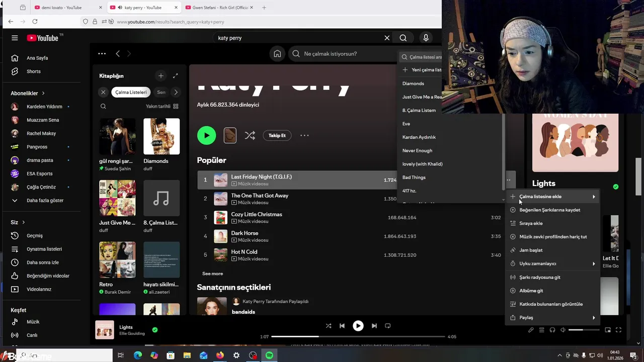Screen dimensions: 644x362
Task: Open Spotify from the Windows taskbar
Action: tap(269, 355)
